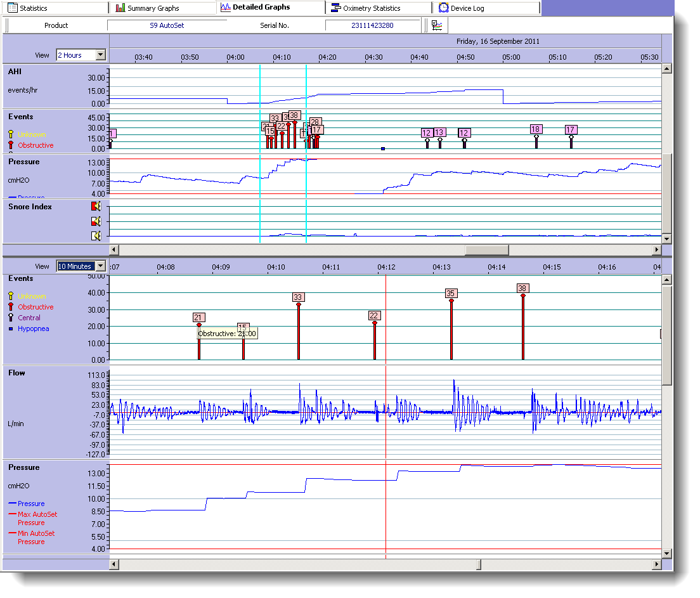Image resolution: width=700 pixels, height=598 pixels.
Task: Click the AHI graph title
Action: (x=15, y=72)
